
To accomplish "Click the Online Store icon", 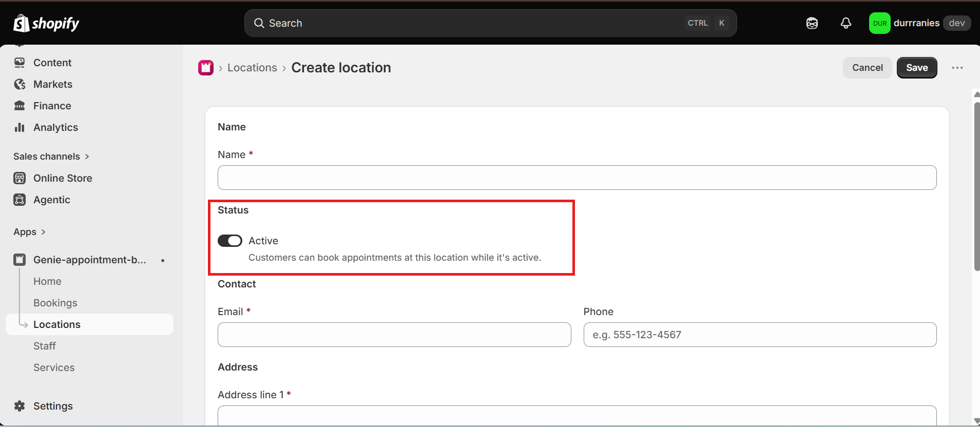I will click(x=20, y=178).
